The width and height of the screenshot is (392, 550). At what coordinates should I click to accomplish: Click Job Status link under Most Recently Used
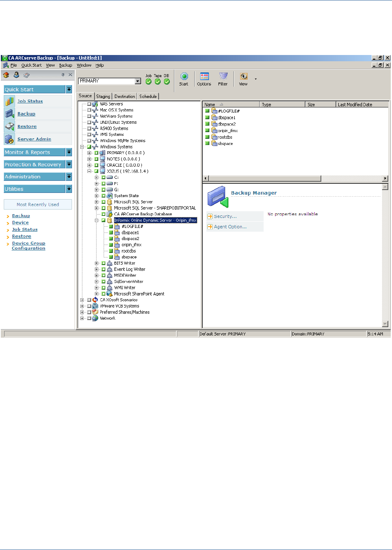(x=25, y=230)
